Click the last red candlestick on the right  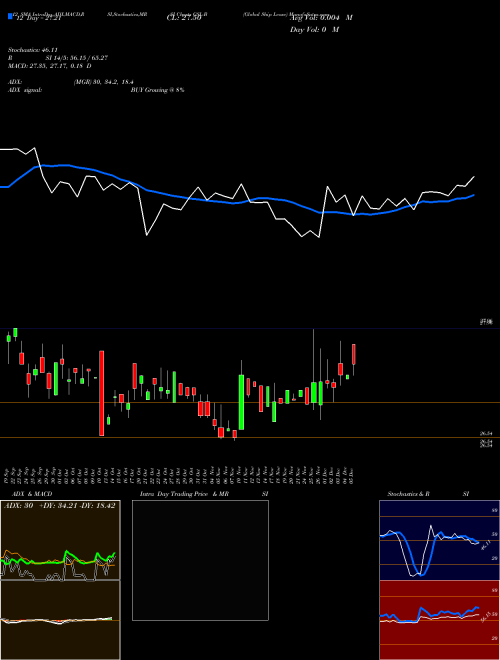[354, 354]
